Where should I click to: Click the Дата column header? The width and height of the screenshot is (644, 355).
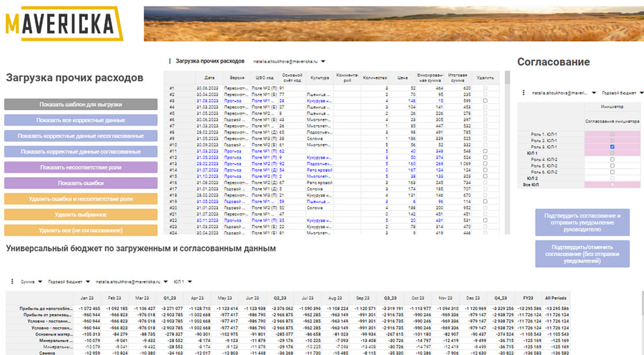(209, 78)
